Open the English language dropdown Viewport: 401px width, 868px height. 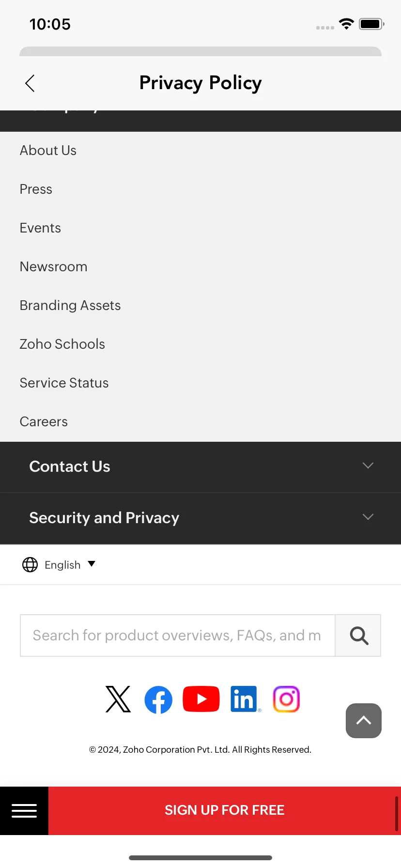tap(70, 565)
